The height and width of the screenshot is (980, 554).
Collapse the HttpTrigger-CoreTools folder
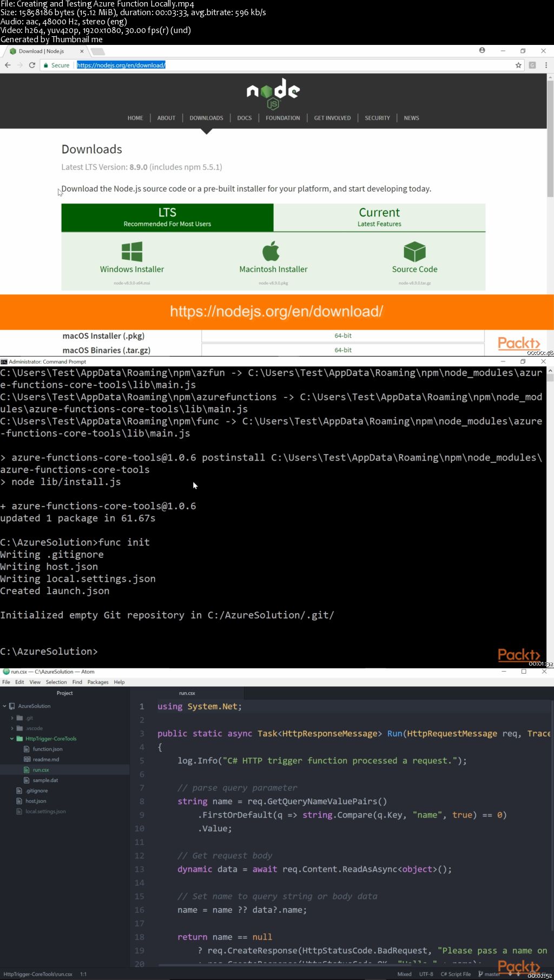point(12,739)
